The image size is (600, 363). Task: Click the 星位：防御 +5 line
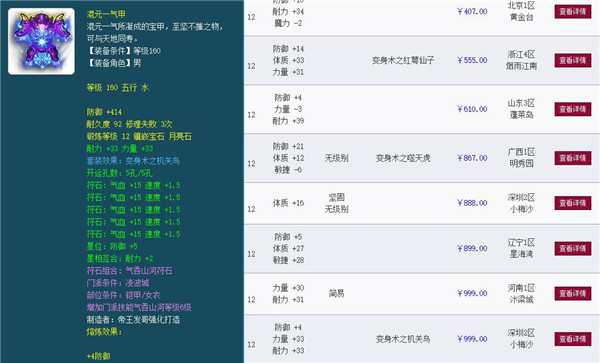coord(112,246)
